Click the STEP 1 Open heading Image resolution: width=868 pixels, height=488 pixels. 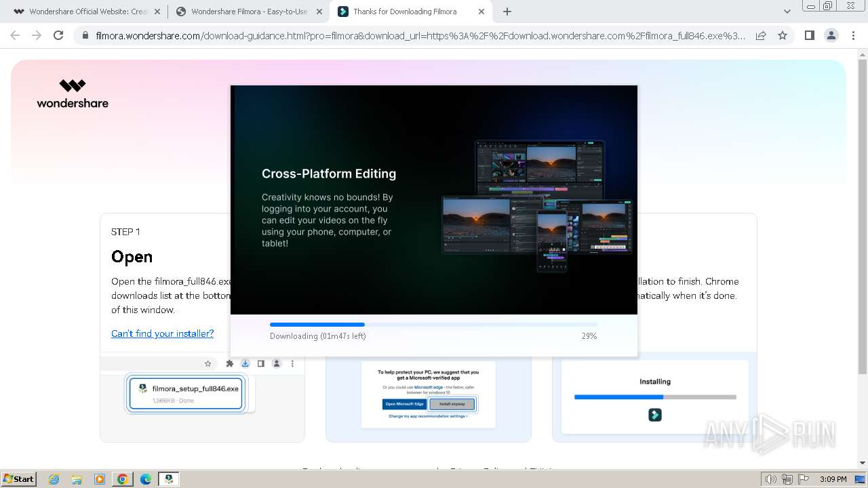(132, 257)
